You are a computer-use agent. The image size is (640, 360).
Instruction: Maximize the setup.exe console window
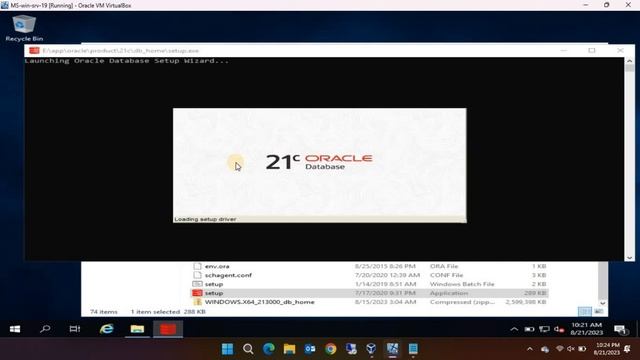(x=592, y=51)
